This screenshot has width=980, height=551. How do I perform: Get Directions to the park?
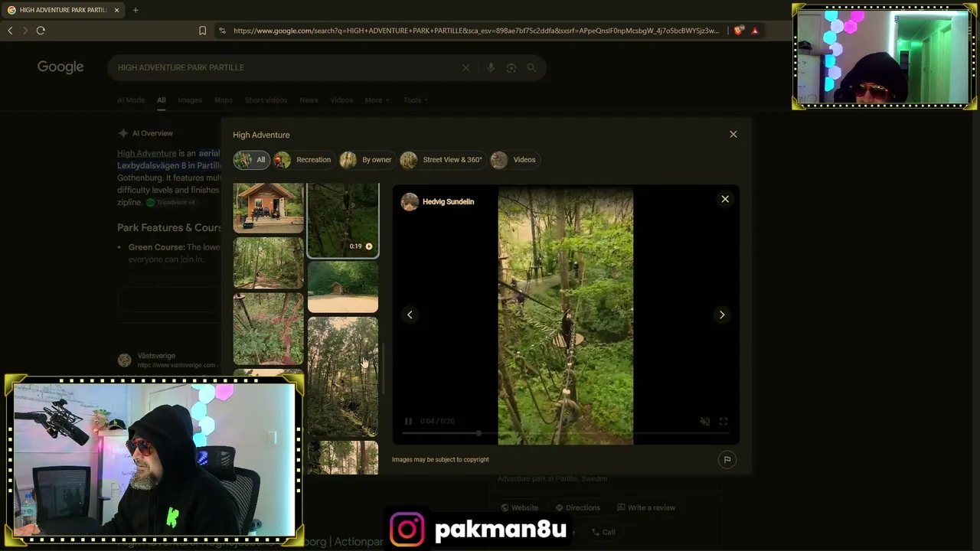point(577,507)
